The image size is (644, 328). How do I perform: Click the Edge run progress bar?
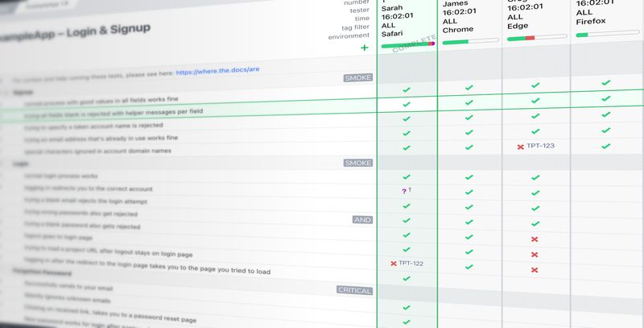point(537,38)
